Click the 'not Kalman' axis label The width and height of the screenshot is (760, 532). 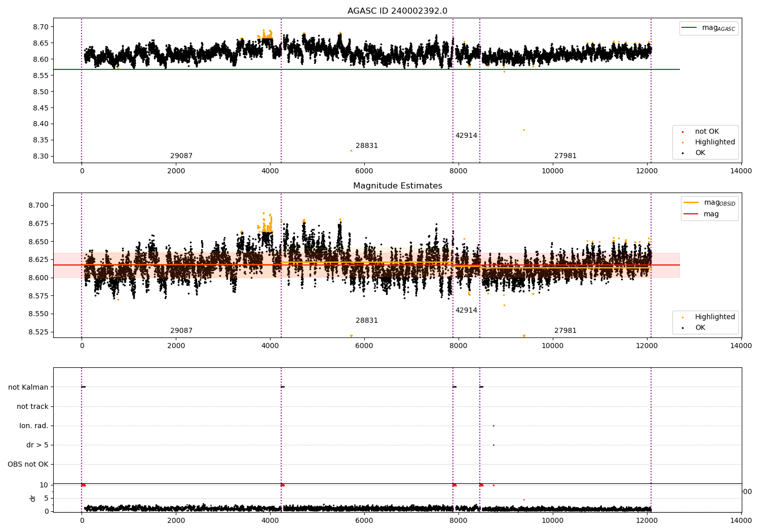point(28,387)
